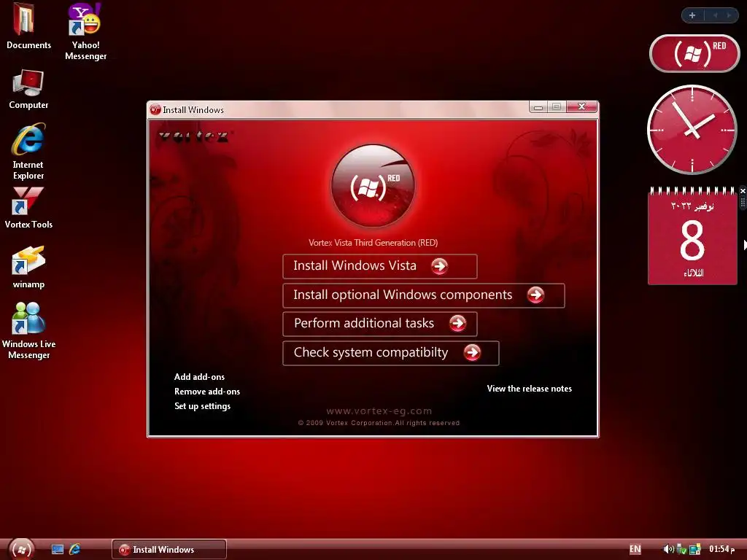Open the Set up settings link
Viewport: 747px width, 560px height.
coord(202,406)
